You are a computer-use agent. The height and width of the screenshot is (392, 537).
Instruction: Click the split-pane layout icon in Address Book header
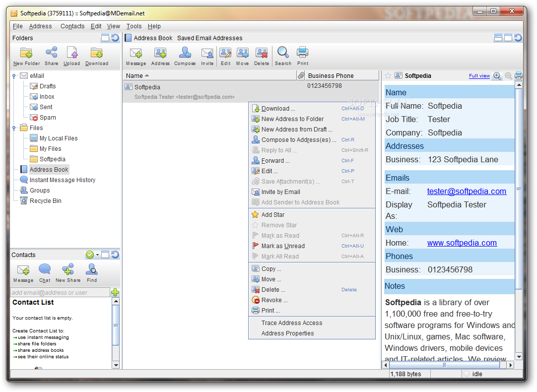[x=498, y=38]
